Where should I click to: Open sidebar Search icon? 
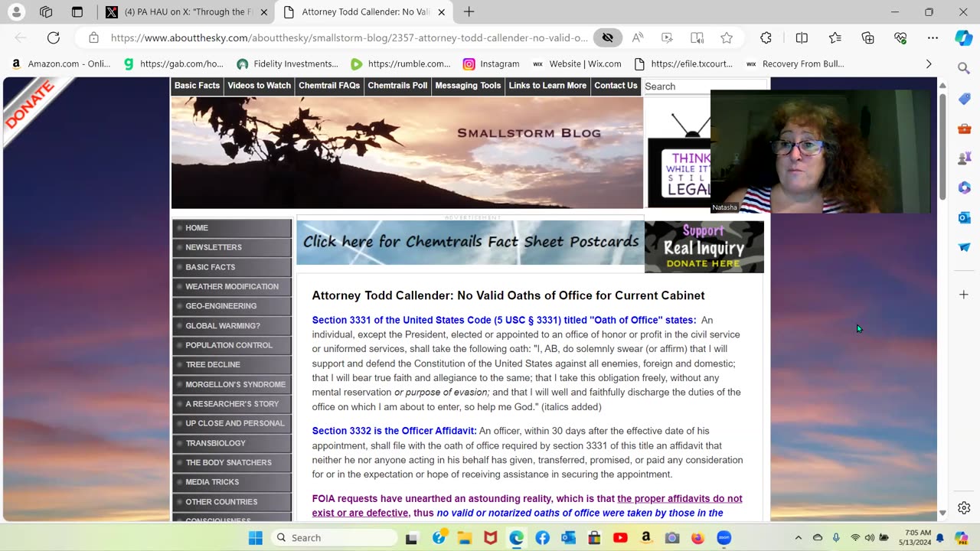[964, 69]
